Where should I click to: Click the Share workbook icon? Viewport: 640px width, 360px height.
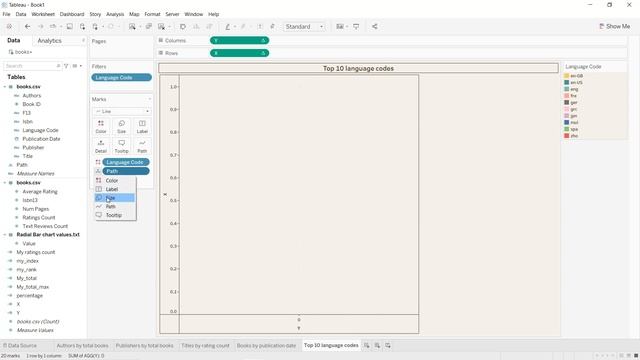374,27
